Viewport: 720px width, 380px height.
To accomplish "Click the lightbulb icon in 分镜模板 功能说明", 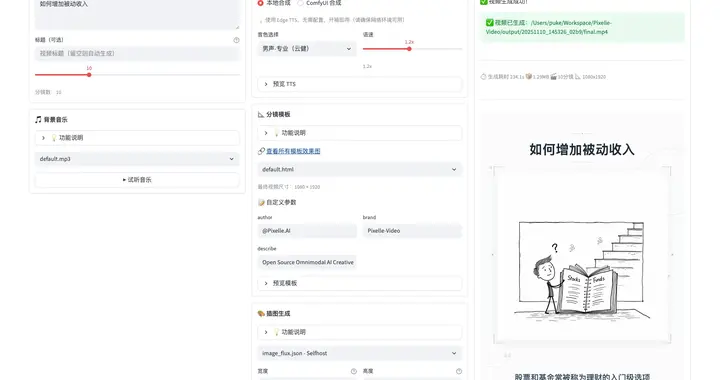I will pos(276,133).
